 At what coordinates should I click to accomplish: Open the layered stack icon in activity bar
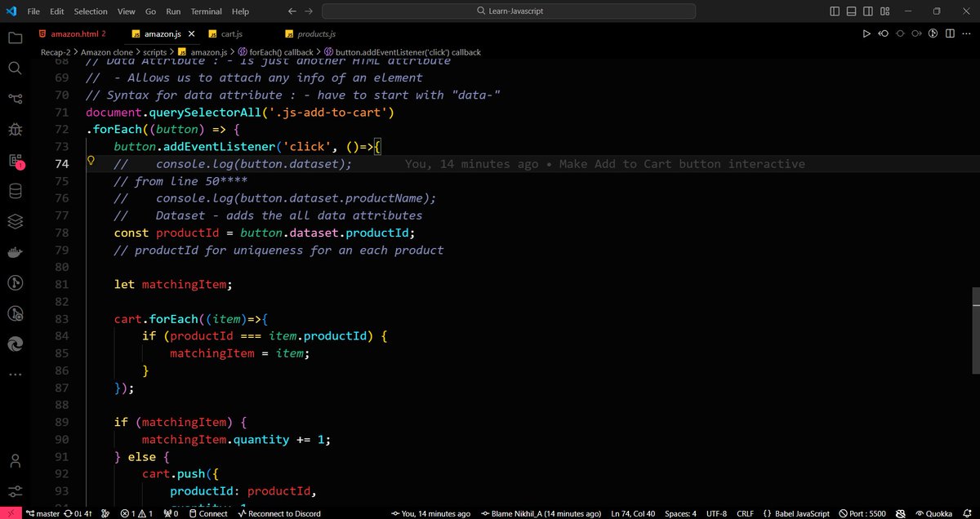(x=15, y=221)
